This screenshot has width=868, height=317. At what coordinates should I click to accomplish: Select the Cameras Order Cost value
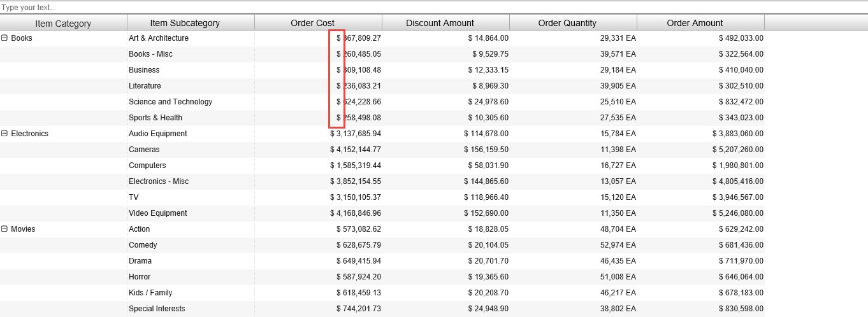pos(356,150)
